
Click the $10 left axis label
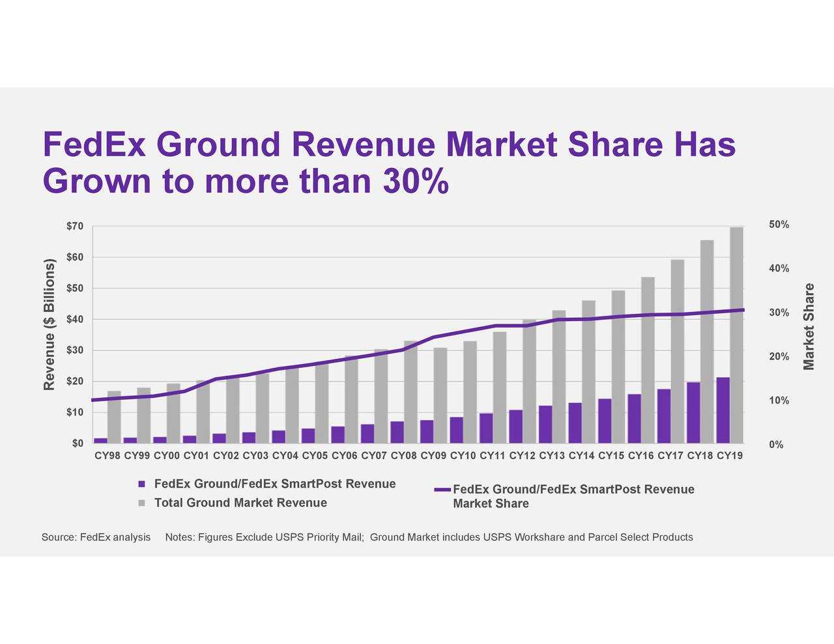pyautogui.click(x=75, y=412)
